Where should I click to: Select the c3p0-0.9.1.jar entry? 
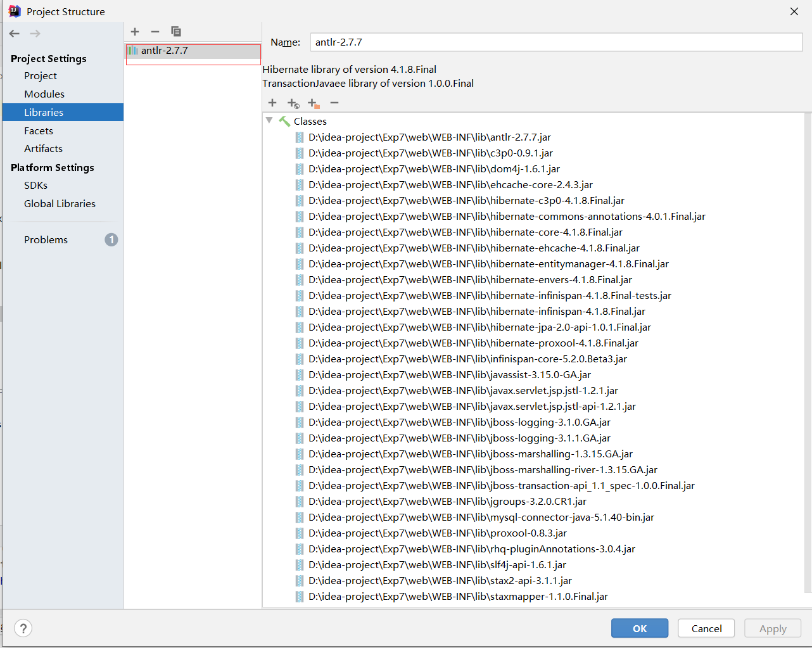click(x=431, y=153)
